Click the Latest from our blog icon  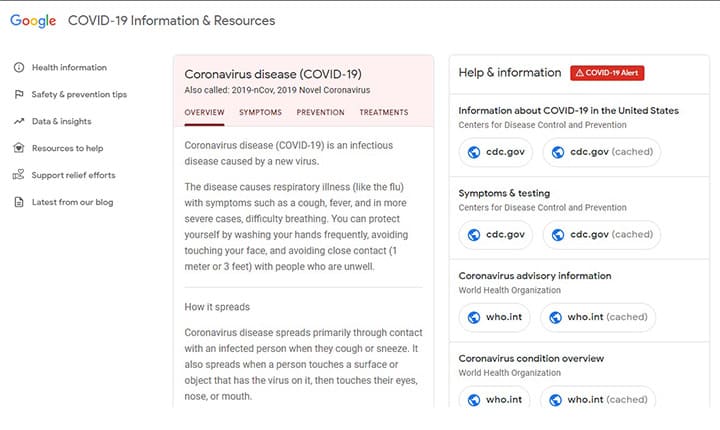pos(19,202)
